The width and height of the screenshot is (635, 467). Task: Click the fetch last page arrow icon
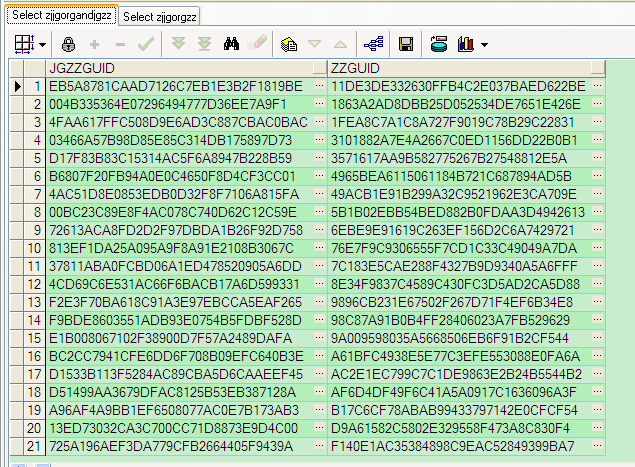205,44
